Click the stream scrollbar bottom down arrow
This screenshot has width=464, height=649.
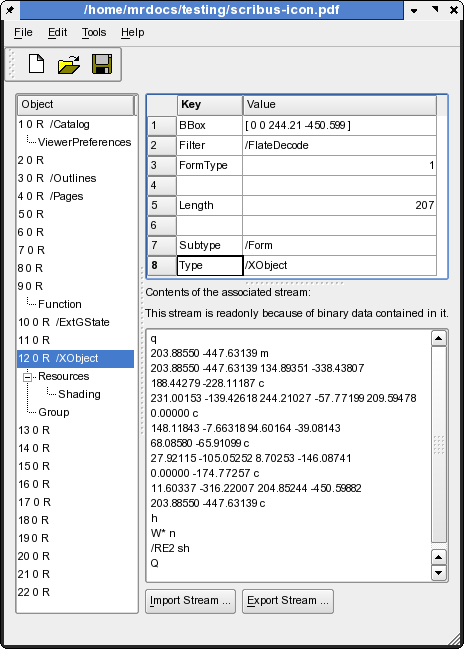pos(439,573)
